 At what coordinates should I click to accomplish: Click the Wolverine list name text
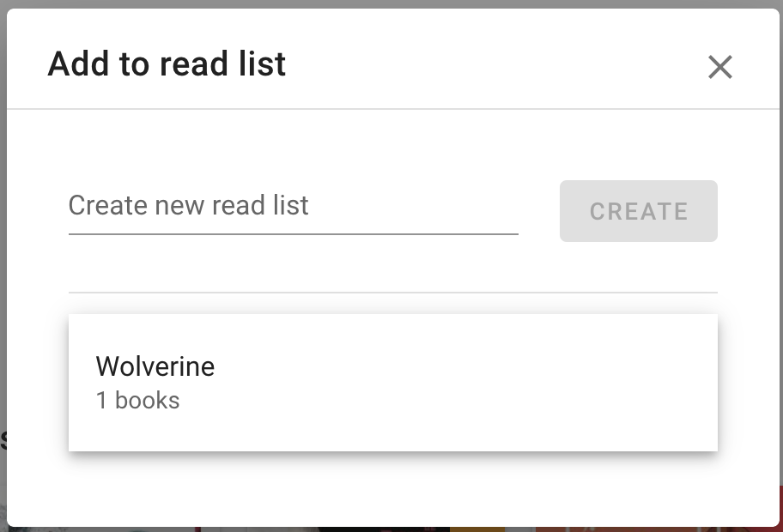coord(155,366)
